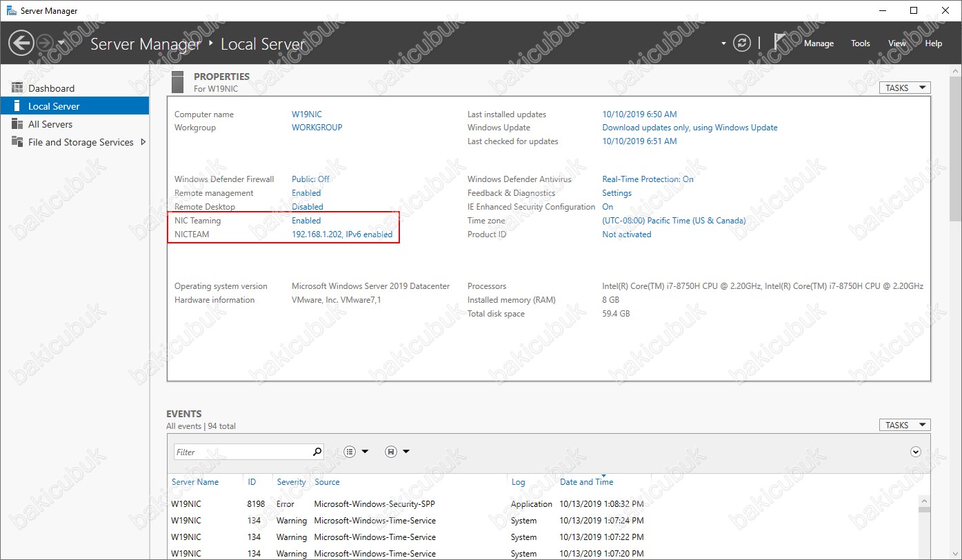962x560 pixels.
Task: Click the Application log cell
Action: (532, 504)
